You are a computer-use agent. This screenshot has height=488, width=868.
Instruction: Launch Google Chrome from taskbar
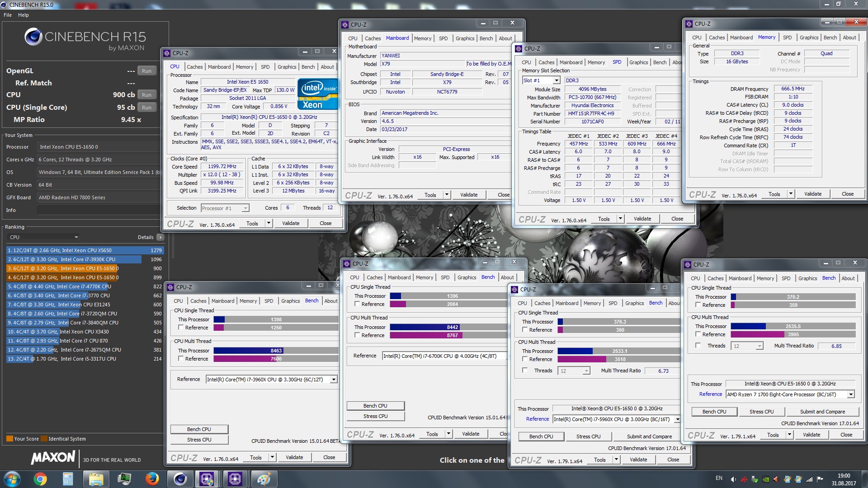40,479
